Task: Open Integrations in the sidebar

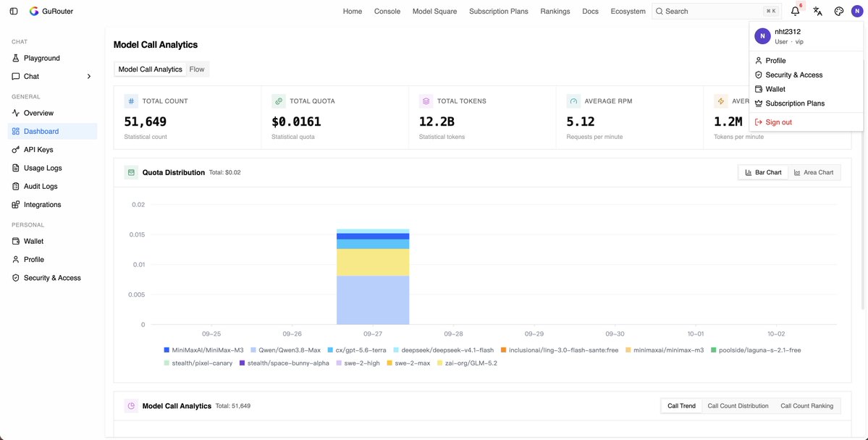Action: pos(53,204)
